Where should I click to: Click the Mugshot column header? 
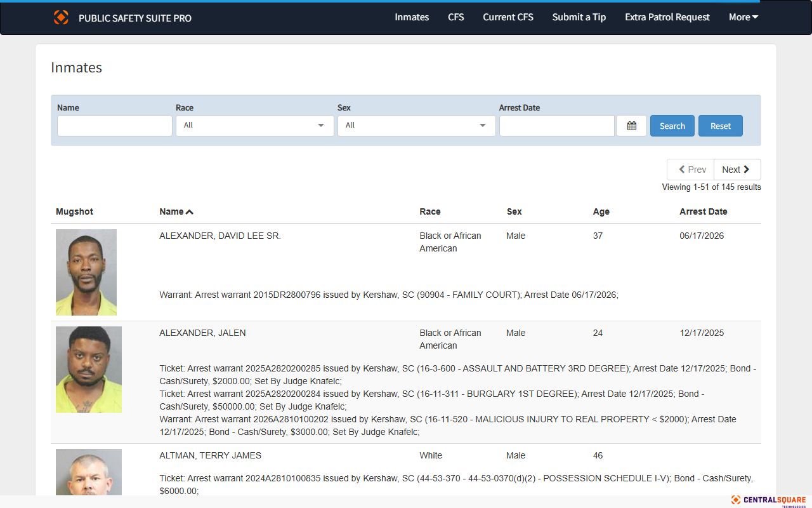click(74, 211)
